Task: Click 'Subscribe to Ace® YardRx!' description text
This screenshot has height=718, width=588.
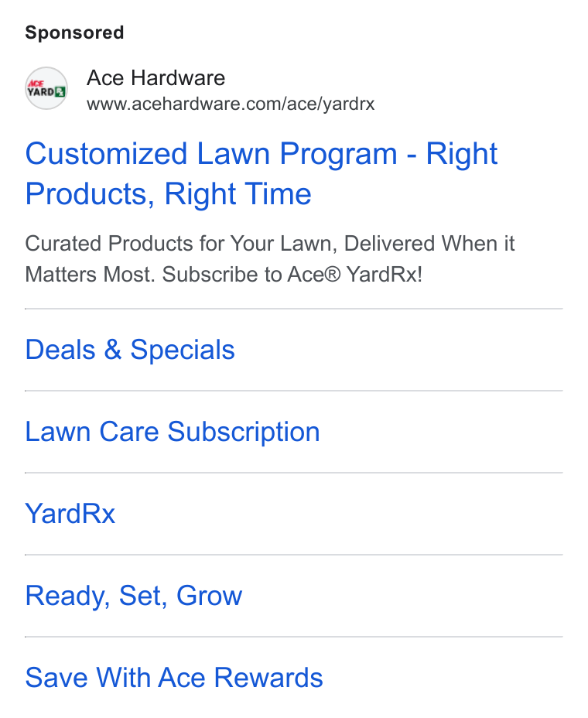Action: pos(292,275)
